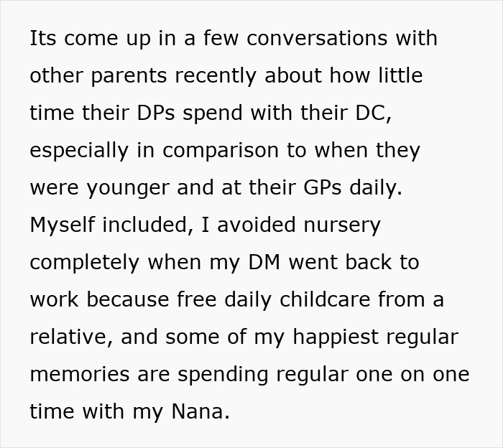Click the abbreviation "GPs" in the text
This screenshot has height=448, width=503.
(x=323, y=187)
